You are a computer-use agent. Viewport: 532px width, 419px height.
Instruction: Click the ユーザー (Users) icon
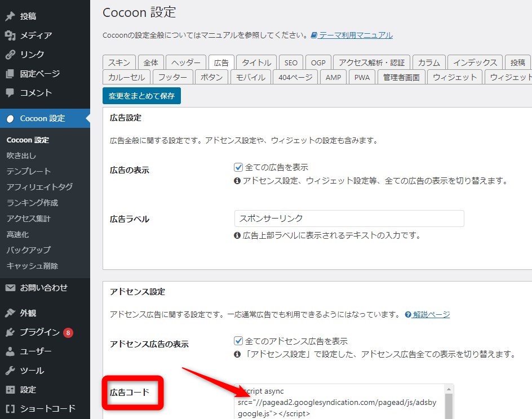tap(10, 351)
